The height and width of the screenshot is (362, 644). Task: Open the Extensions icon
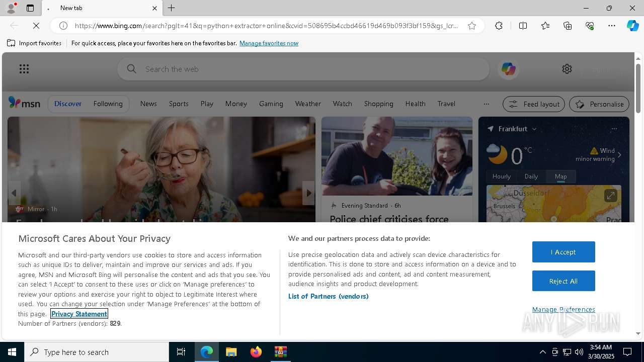point(499,26)
